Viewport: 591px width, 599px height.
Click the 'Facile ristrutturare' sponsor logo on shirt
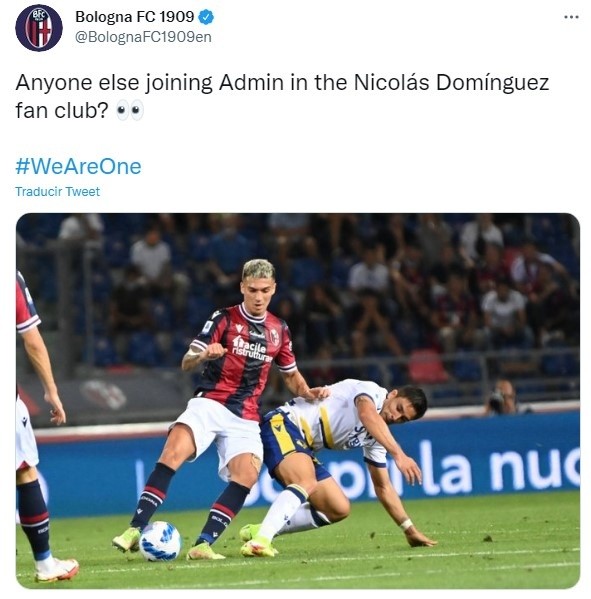[251, 348]
